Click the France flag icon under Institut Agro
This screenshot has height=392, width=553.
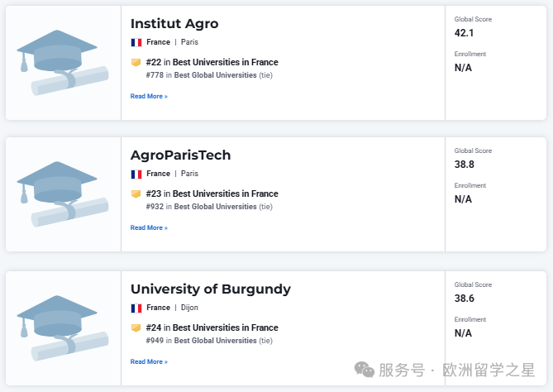[136, 43]
